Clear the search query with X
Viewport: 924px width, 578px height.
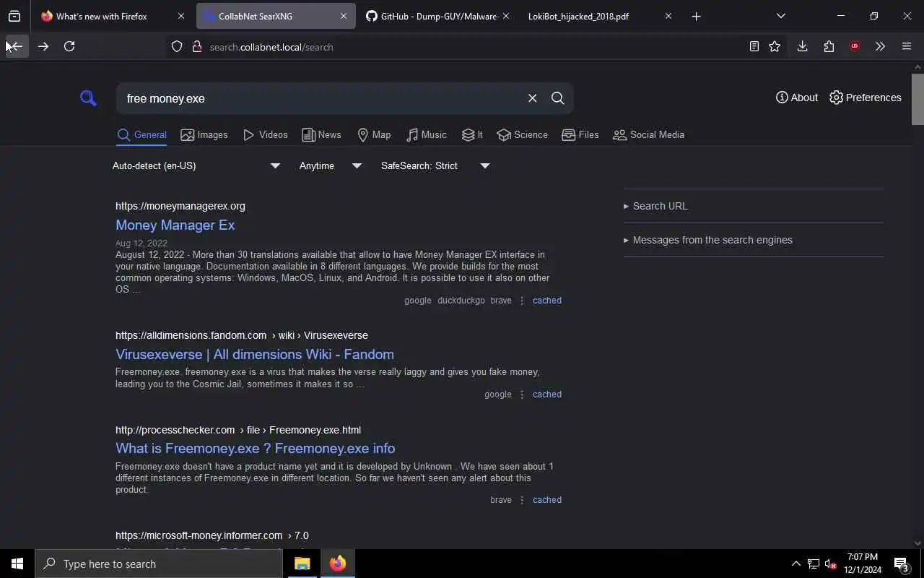point(532,98)
